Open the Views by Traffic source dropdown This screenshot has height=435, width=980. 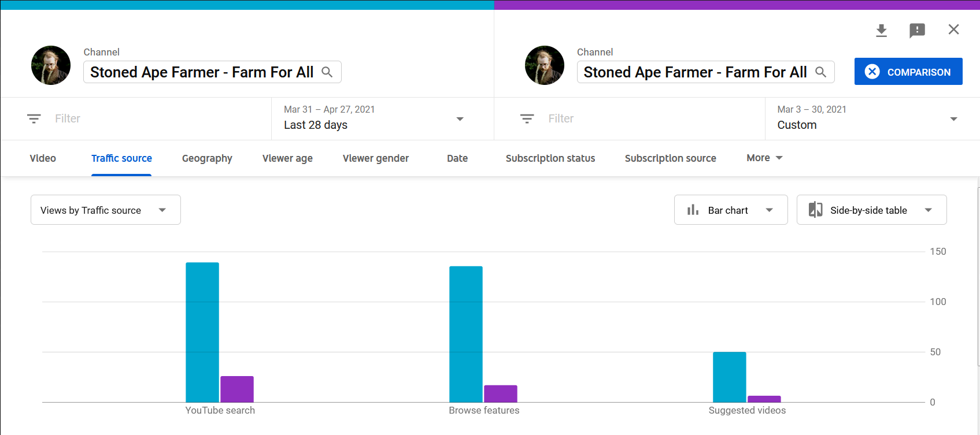tap(105, 210)
